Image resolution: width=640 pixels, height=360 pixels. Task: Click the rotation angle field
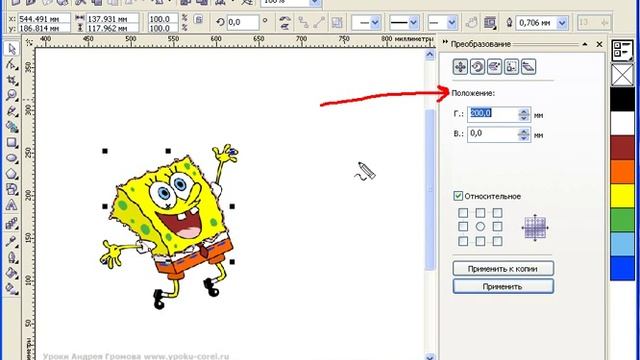[242, 22]
